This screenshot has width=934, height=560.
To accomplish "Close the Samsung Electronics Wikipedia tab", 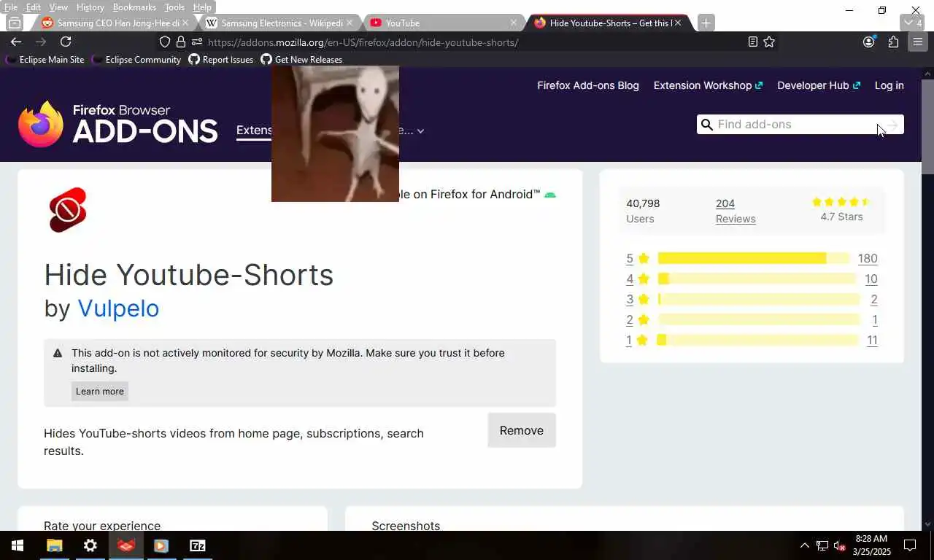I will 350,23.
